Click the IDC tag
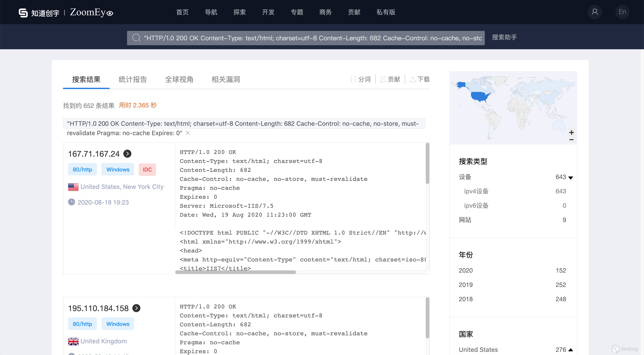 (x=147, y=170)
